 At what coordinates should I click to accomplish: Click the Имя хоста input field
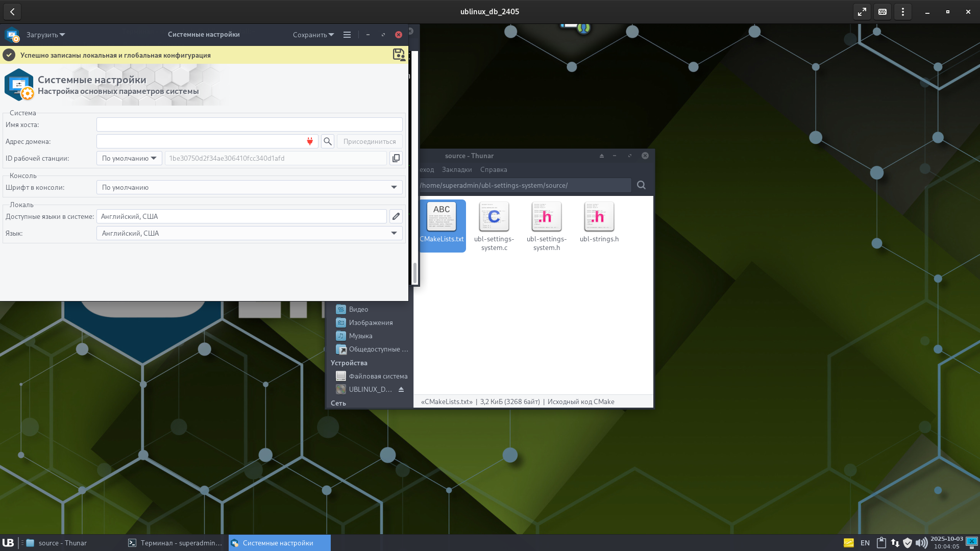[249, 124]
